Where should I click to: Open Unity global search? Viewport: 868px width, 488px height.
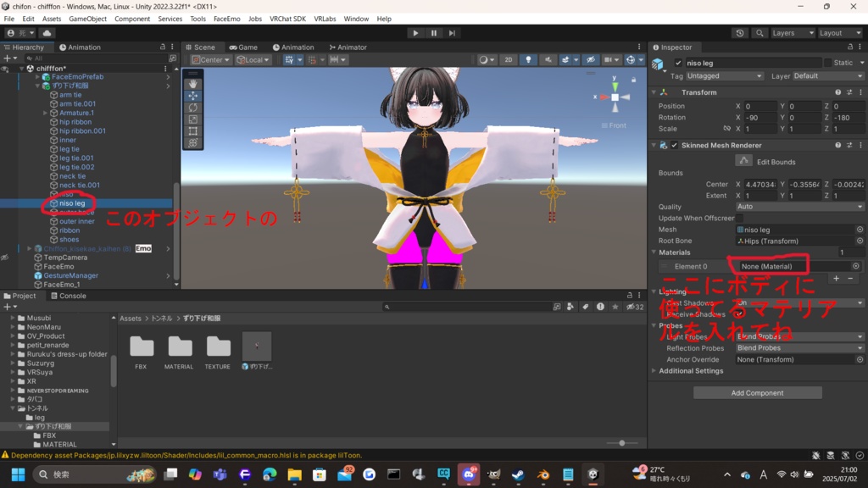[759, 33]
